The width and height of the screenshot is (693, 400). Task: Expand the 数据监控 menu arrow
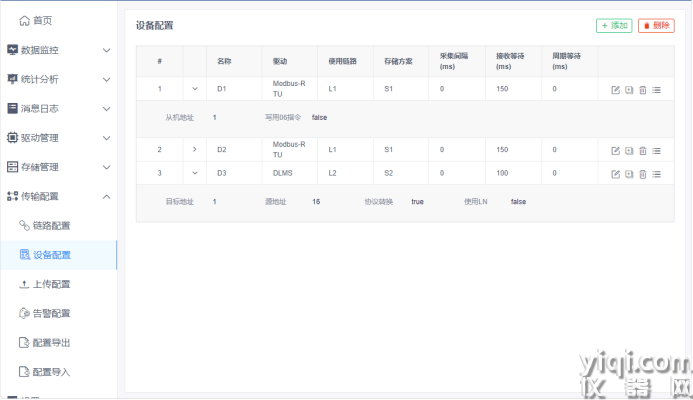click(x=107, y=50)
